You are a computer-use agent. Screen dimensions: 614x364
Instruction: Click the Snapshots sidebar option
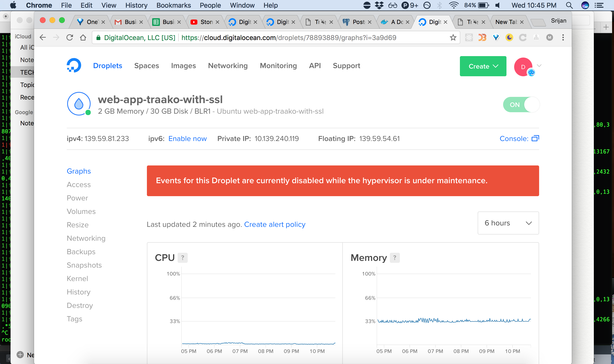click(x=84, y=265)
